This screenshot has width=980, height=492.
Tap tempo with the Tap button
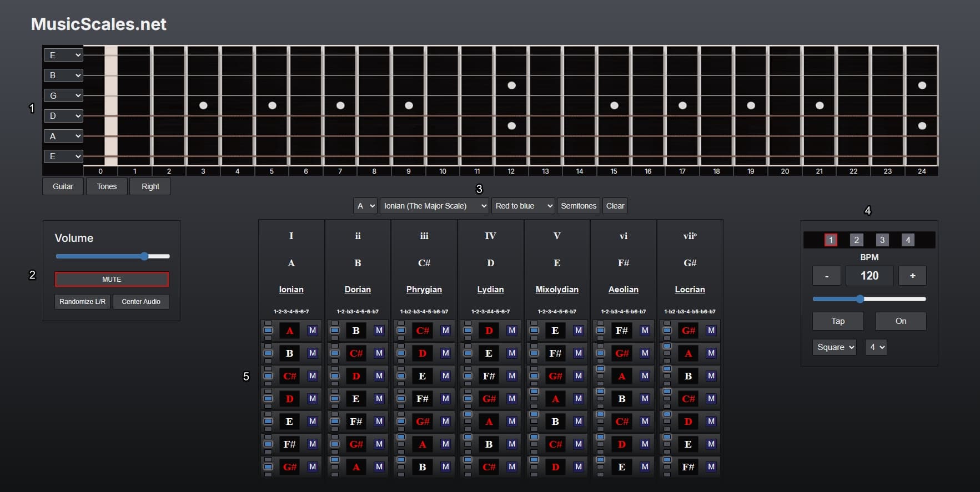pos(838,321)
